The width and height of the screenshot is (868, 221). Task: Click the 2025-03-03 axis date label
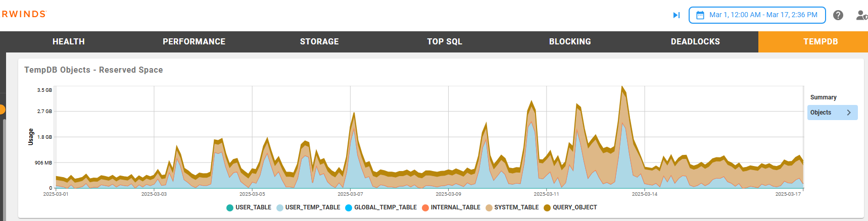154,194
